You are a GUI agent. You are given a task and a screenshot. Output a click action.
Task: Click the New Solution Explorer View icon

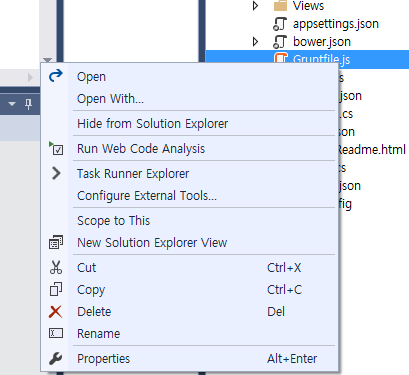56,242
